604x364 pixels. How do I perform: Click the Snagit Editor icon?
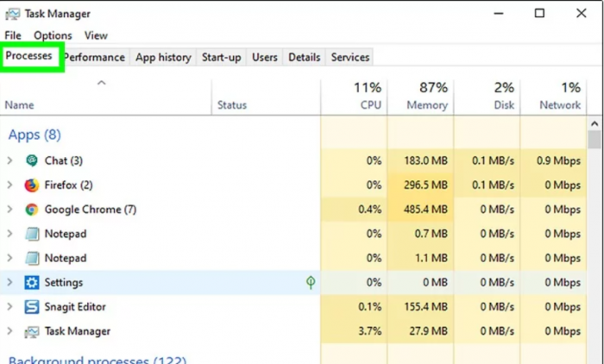(x=32, y=307)
